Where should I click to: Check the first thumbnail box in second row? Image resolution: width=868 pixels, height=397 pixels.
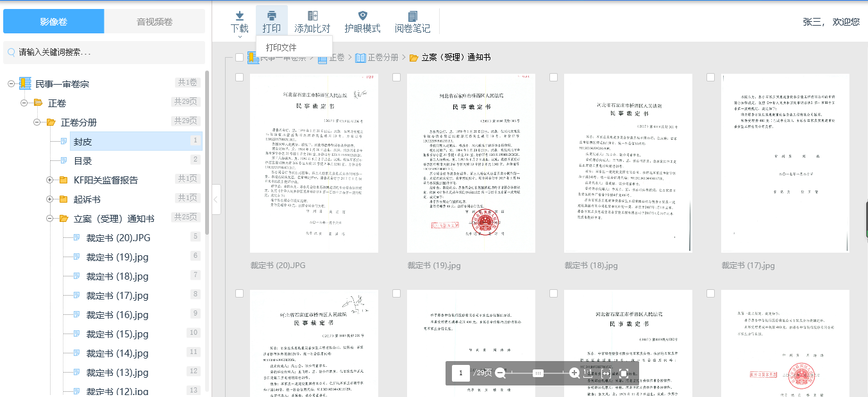[240, 293]
